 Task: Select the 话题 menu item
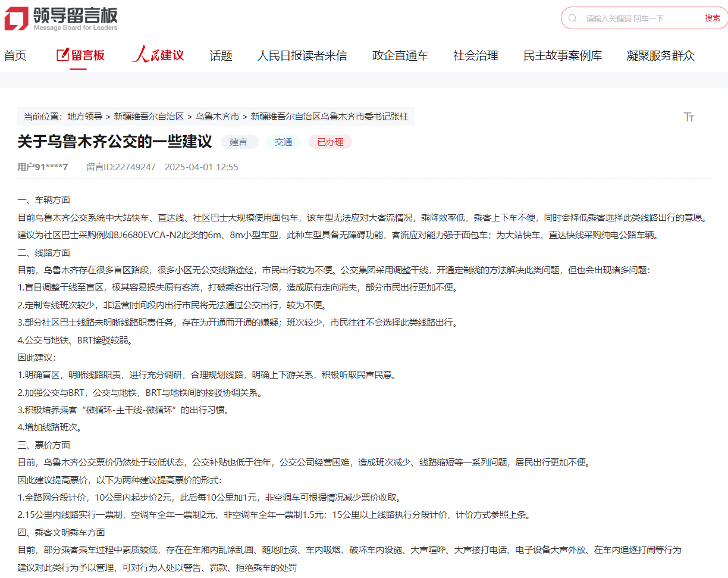221,56
